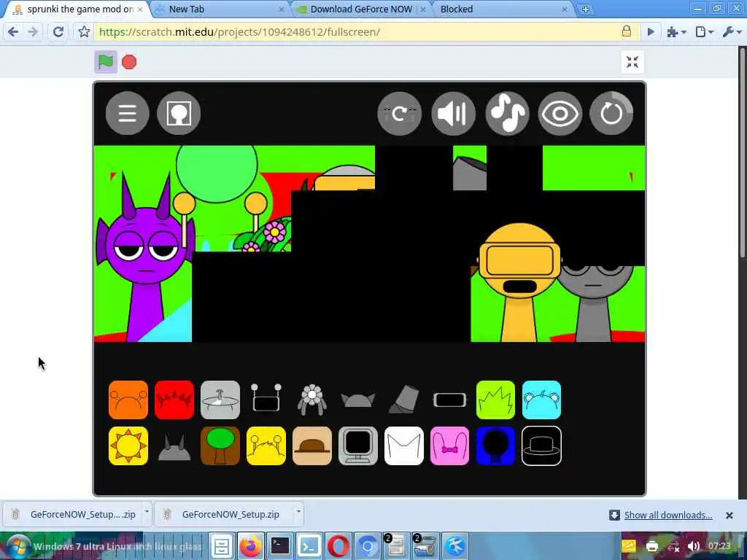Open a new browser tab with plus button
This screenshot has width=747, height=560.
click(586, 9)
